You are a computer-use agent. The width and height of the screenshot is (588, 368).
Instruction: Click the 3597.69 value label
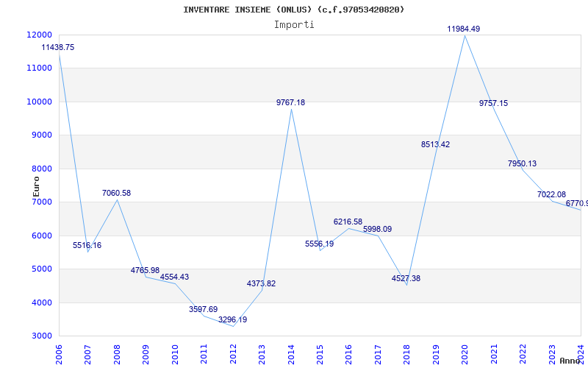pos(204,309)
